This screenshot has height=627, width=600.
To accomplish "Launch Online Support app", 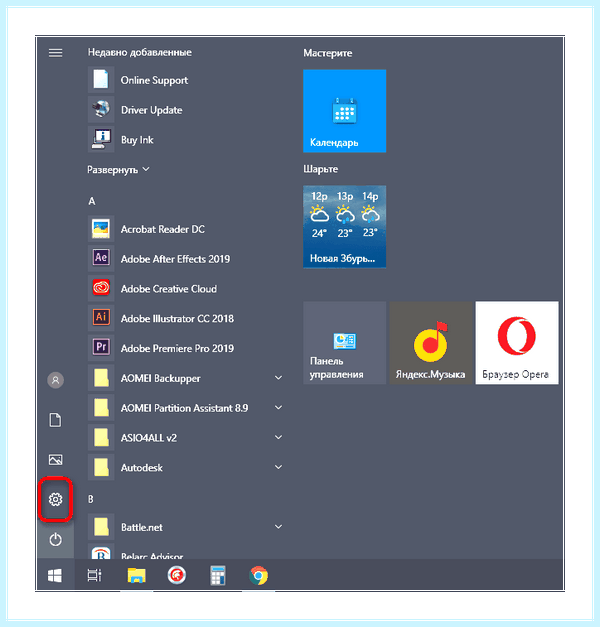I will [185, 80].
